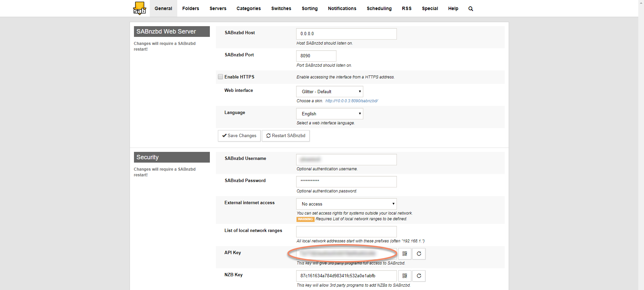
Task: Click 'Optional authentication username.' text
Action: [x=327, y=169]
